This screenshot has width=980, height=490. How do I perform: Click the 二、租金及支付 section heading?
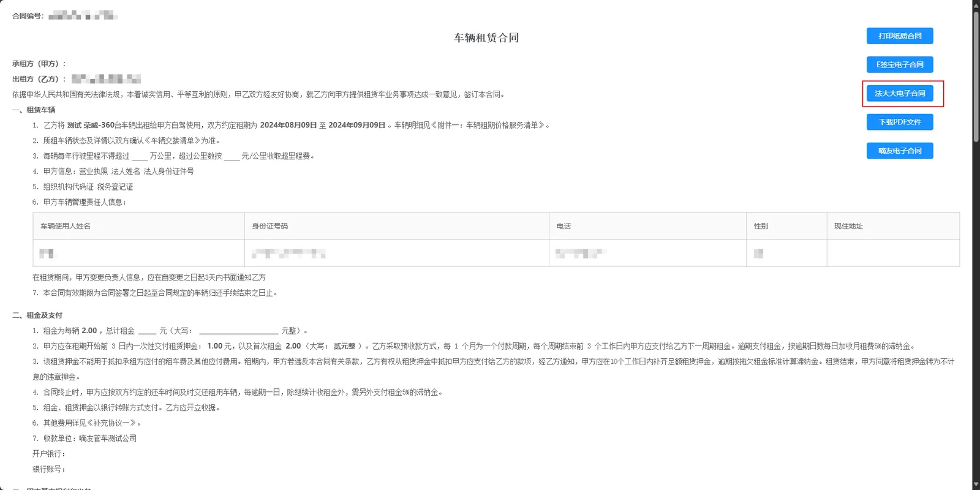pyautogui.click(x=37, y=315)
